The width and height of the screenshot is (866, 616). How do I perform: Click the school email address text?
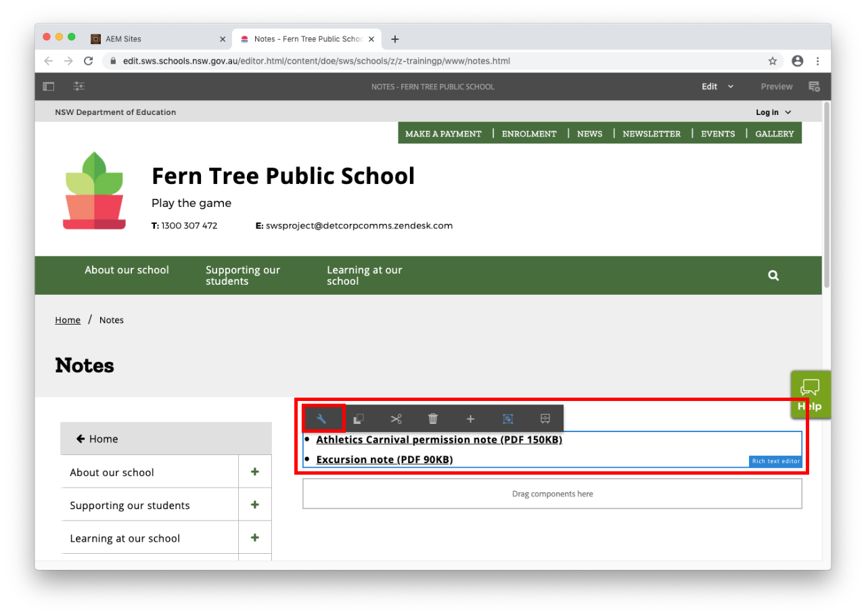click(x=359, y=226)
